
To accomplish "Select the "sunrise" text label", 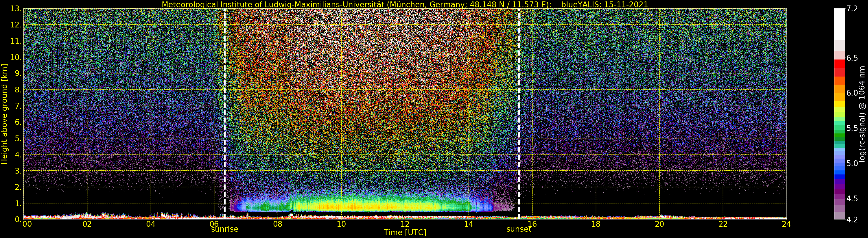I will click(x=225, y=229).
